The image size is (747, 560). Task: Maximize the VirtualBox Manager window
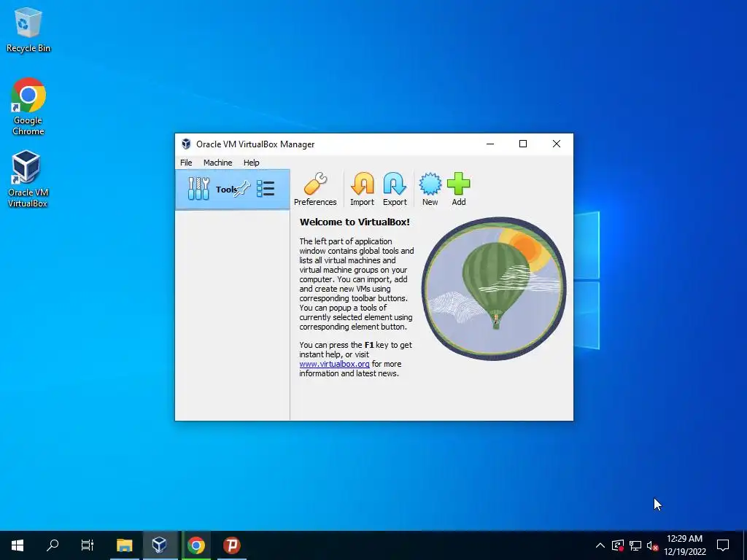[522, 144]
